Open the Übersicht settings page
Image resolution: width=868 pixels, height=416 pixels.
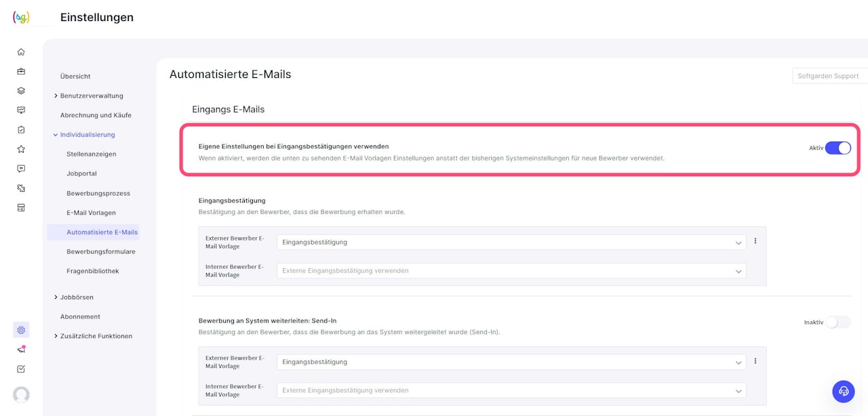coord(75,77)
